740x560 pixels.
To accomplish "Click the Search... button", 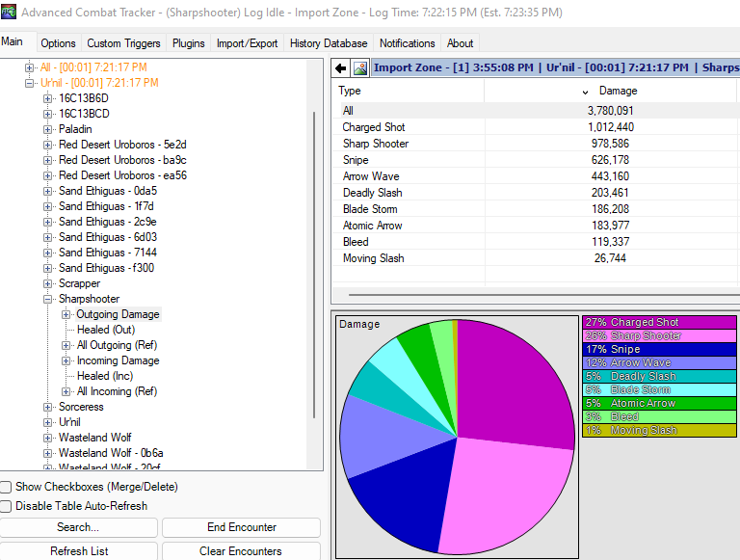I will pyautogui.click(x=78, y=527).
